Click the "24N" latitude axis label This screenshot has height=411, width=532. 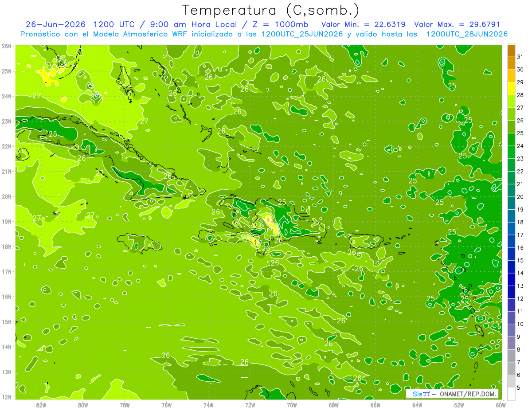tap(7, 96)
